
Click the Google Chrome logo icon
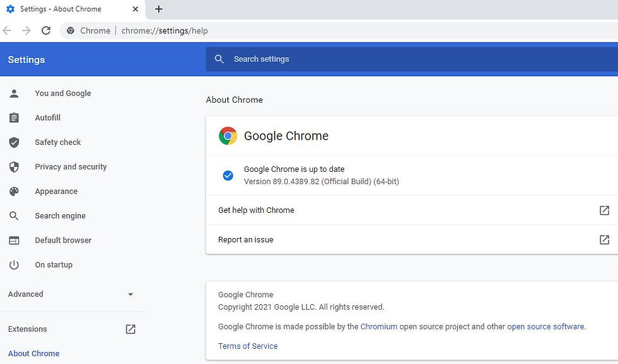pos(228,136)
